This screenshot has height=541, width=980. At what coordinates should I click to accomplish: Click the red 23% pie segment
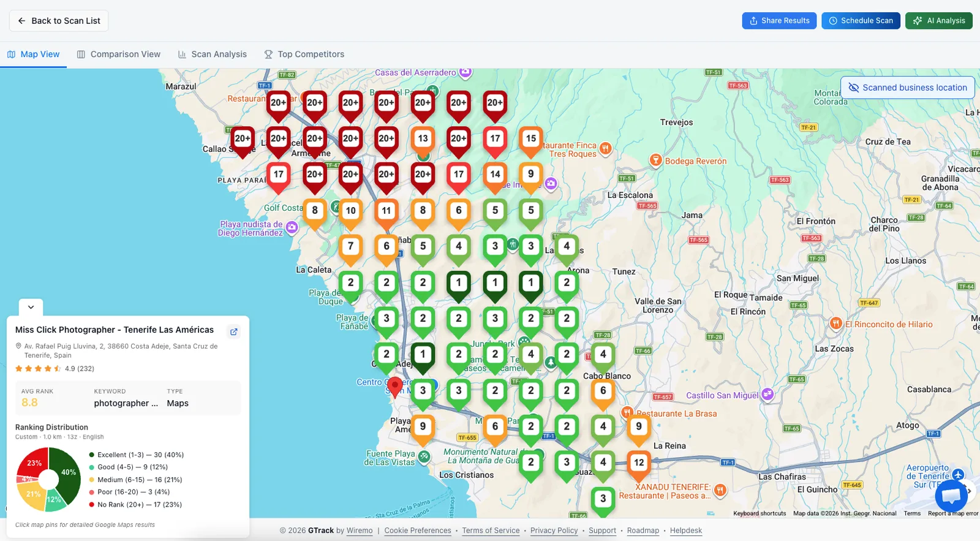(x=33, y=464)
